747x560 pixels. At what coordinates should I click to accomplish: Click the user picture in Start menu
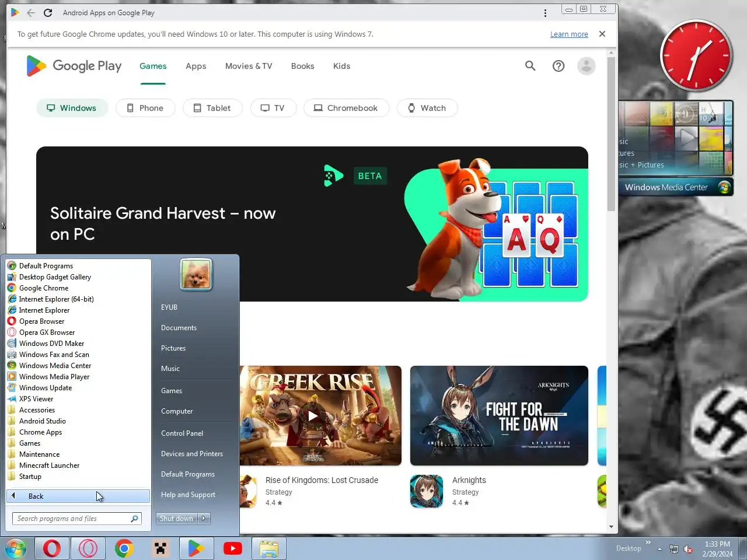click(x=196, y=274)
